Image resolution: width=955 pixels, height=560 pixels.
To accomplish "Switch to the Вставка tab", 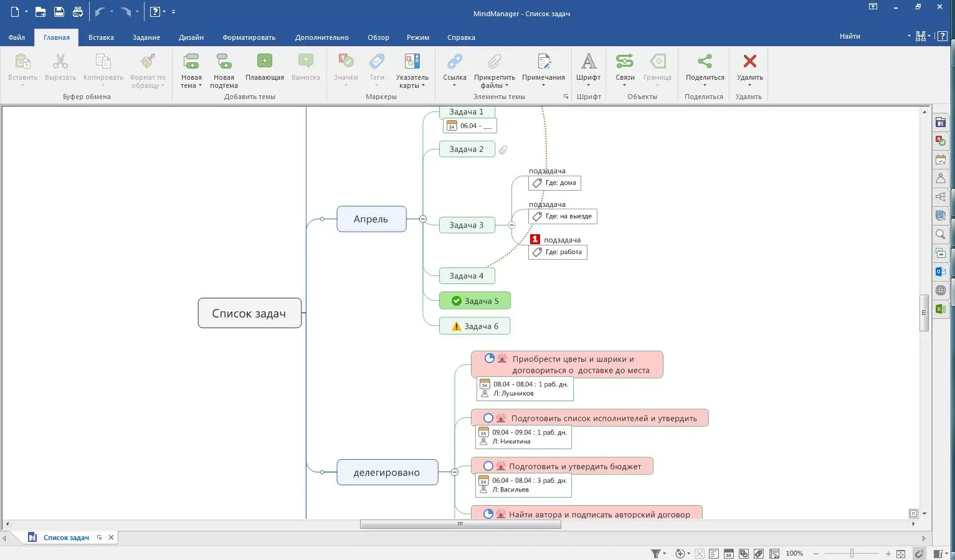I will point(101,37).
